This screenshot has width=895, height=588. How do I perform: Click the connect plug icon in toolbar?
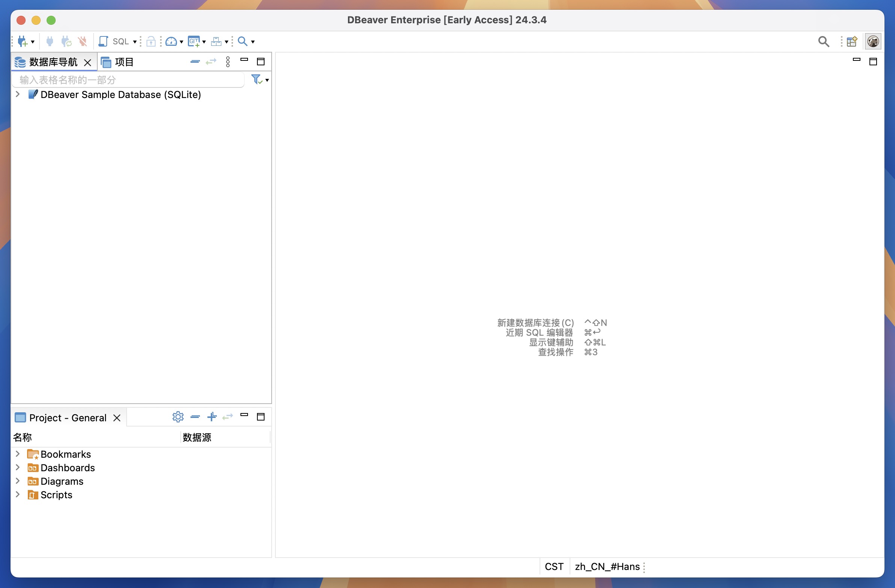pos(50,41)
